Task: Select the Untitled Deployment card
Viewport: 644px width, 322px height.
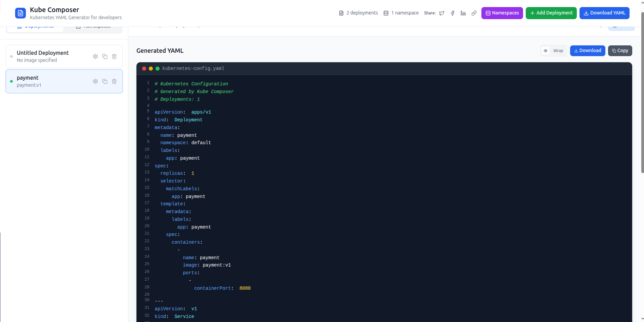Action: [64, 56]
